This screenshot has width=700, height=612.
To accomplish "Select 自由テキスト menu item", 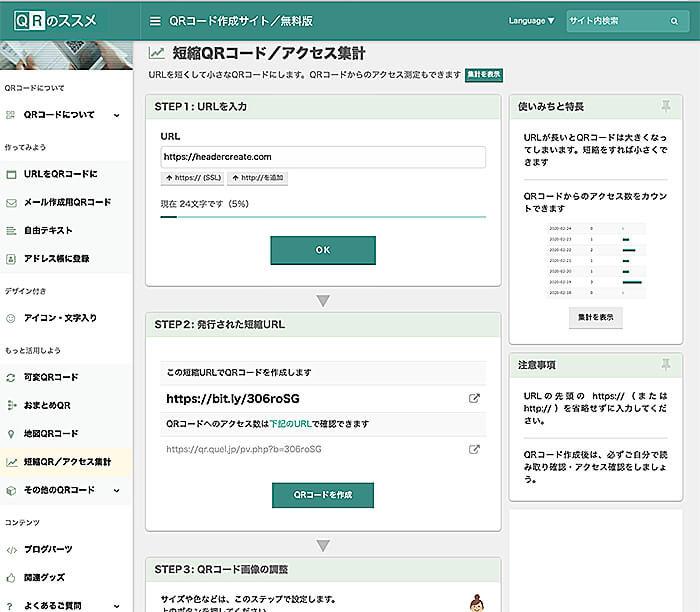I will (x=66, y=230).
